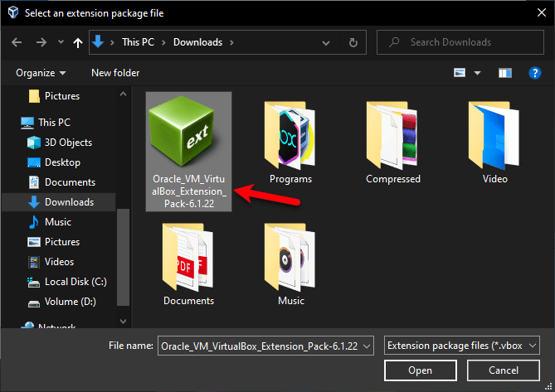The width and height of the screenshot is (555, 392).
Task: Focus the Search Downloads field
Action: [x=460, y=42]
